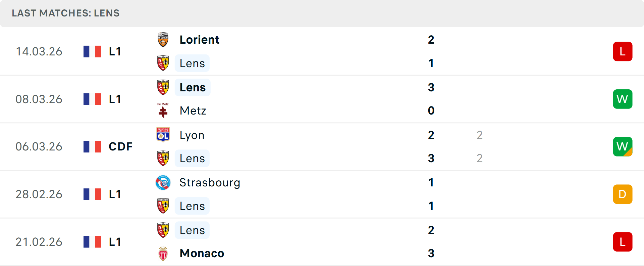Screen dimensions: 644x266
Task: Click the CDF competition label
Action: pos(120,146)
